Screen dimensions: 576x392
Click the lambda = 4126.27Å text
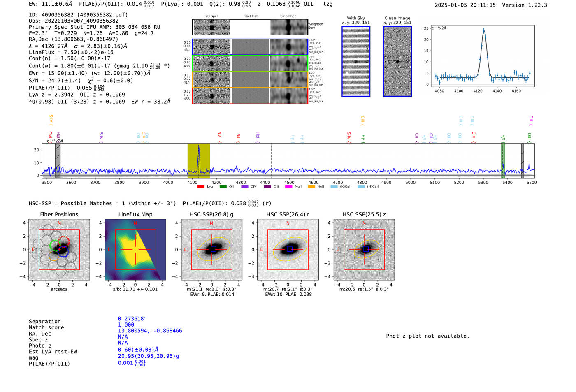pyautogui.click(x=78, y=46)
